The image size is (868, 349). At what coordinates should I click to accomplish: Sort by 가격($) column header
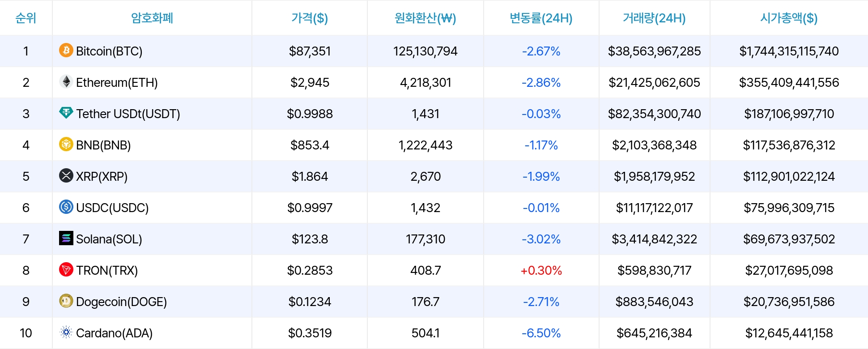pos(310,18)
